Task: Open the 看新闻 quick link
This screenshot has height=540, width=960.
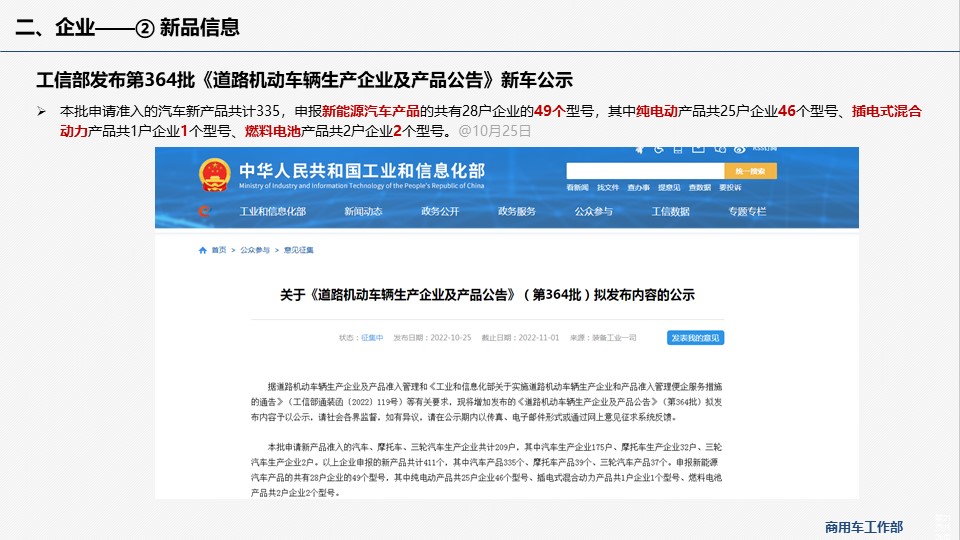Action: tap(577, 187)
